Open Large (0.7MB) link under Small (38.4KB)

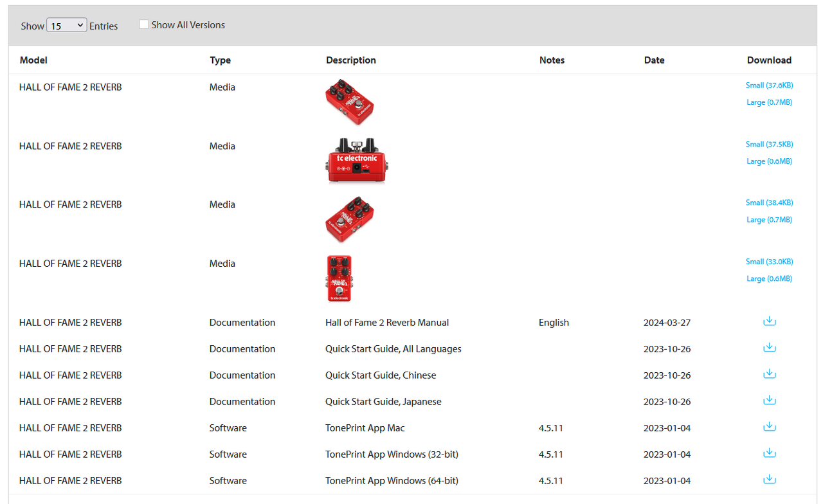[769, 220]
